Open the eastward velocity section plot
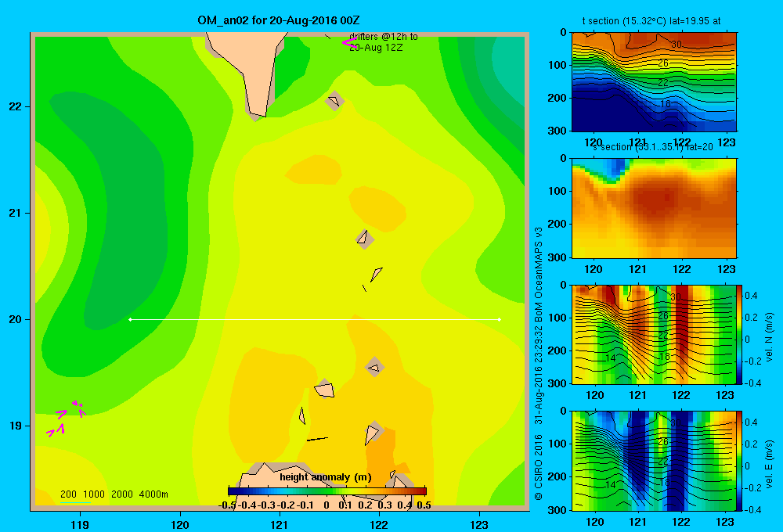Screen dimensions: 783x532 654,461
